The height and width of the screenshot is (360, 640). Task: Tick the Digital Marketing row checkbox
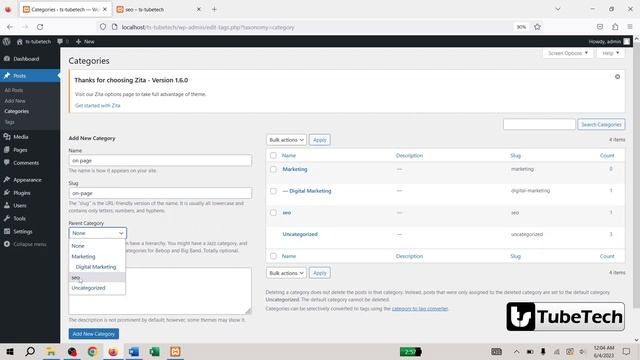[x=273, y=191]
